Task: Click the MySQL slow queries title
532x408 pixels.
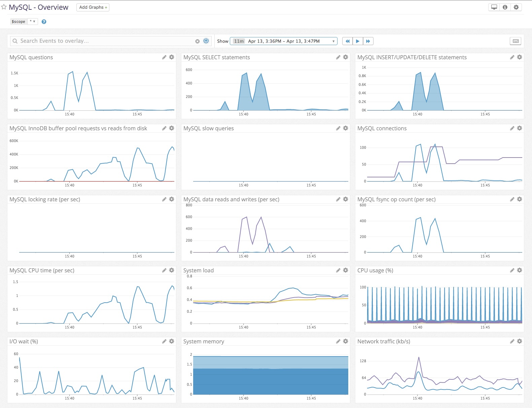Action: tap(209, 128)
